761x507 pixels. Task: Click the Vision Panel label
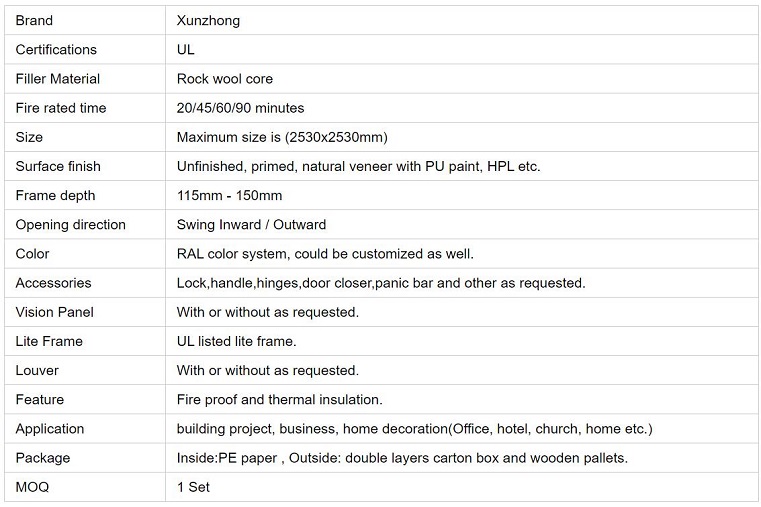click(54, 312)
